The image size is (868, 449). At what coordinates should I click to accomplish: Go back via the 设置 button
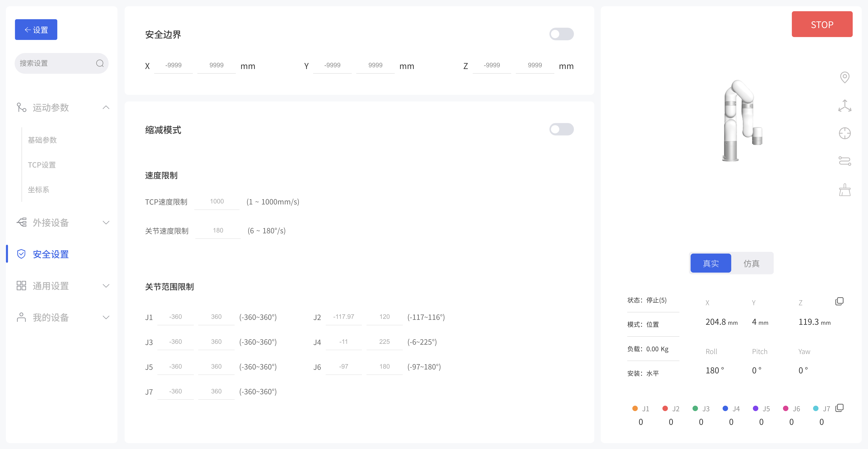coord(36,30)
